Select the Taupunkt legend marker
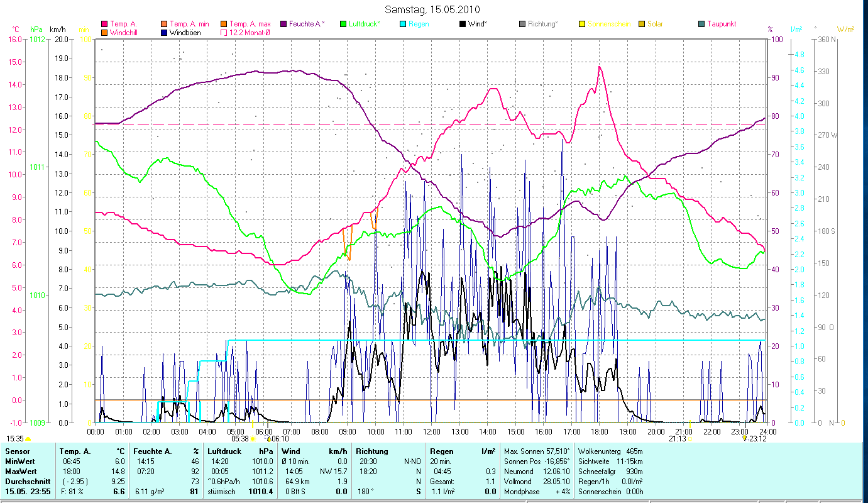868x503 pixels. (701, 24)
